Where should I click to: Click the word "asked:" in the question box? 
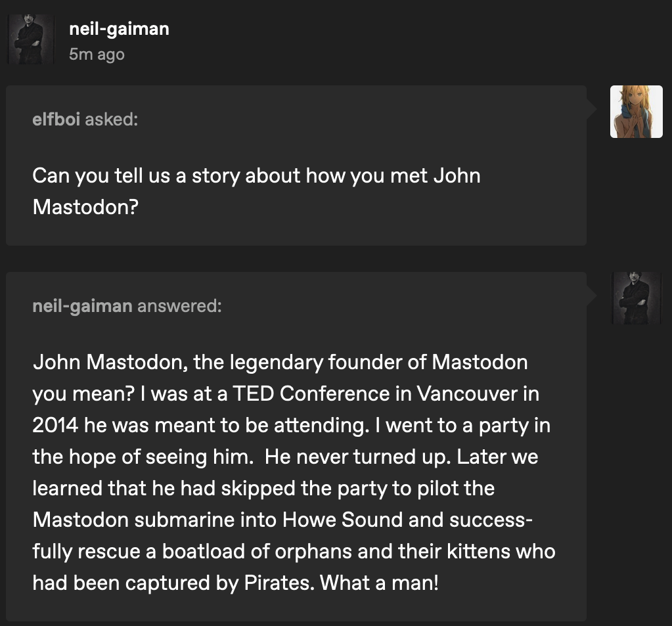click(x=112, y=120)
